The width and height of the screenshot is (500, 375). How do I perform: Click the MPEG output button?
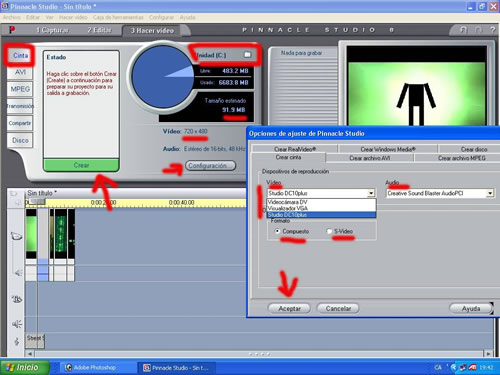pos(20,89)
